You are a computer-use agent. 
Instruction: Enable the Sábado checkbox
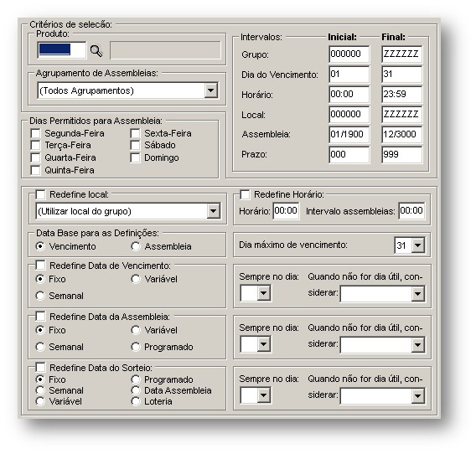click(135, 146)
